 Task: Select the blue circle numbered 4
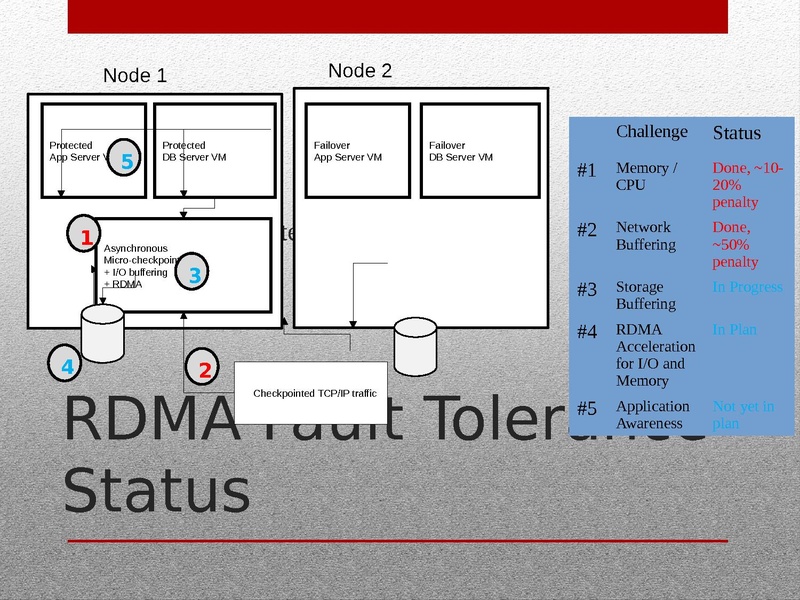[67, 368]
